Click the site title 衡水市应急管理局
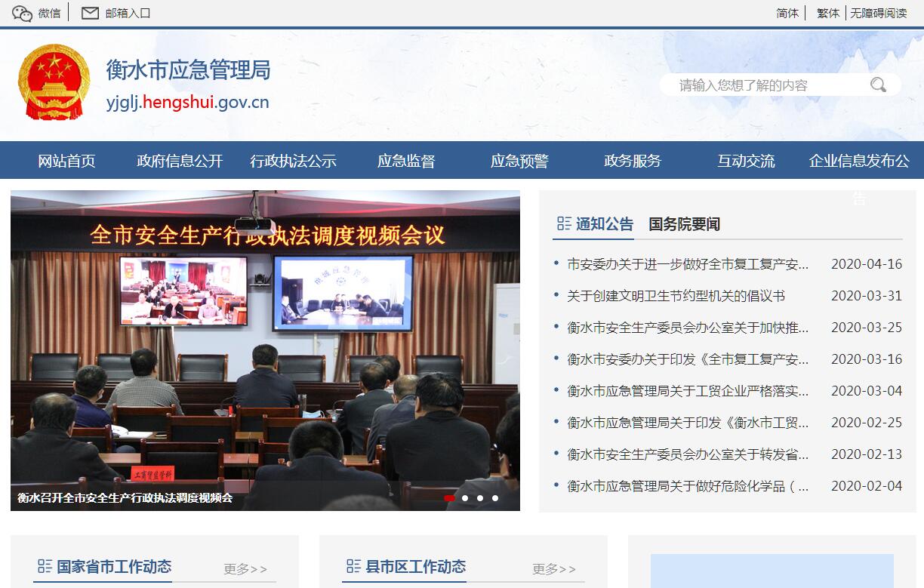The image size is (924, 588). (188, 70)
